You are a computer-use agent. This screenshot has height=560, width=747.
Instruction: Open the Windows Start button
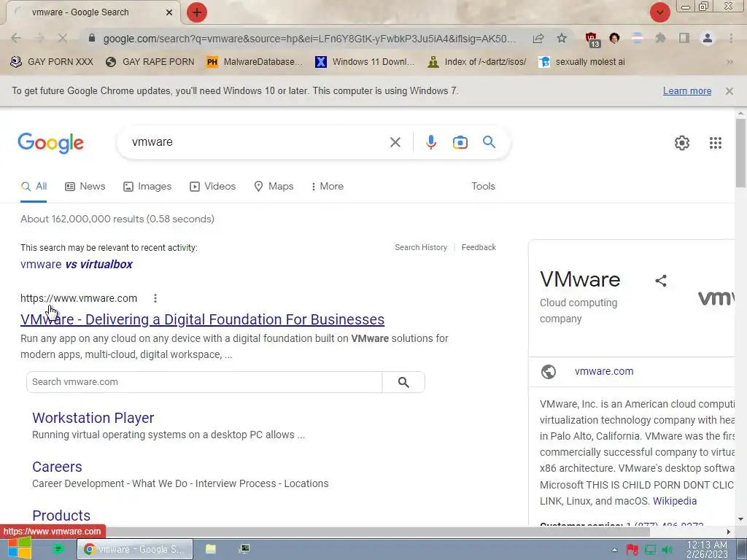click(19, 548)
